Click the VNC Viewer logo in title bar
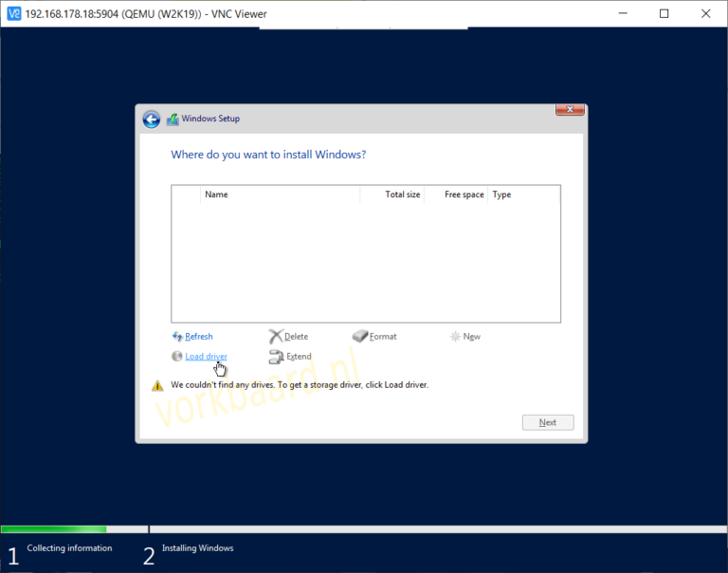This screenshot has height=573, width=728. pos(14,14)
